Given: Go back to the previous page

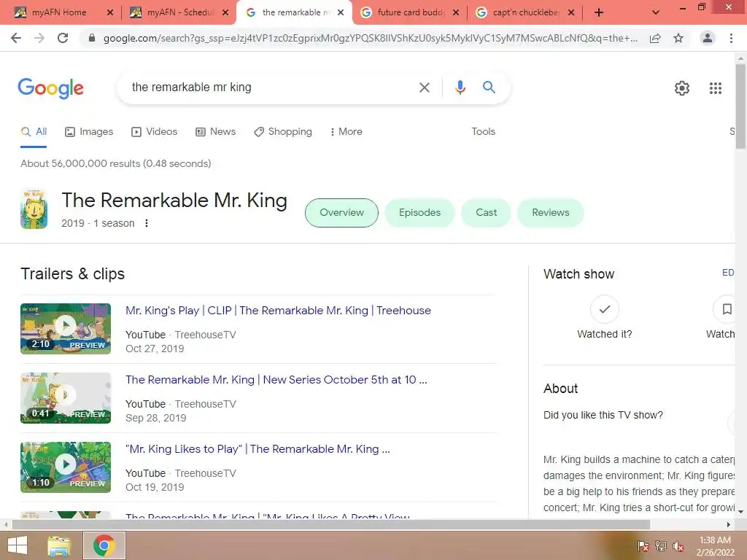Looking at the screenshot, I should tap(16, 38).
